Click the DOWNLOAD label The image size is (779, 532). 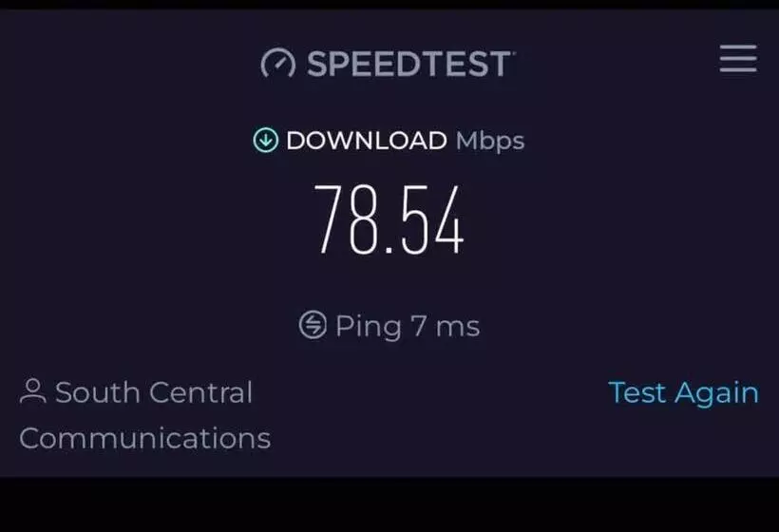367,141
